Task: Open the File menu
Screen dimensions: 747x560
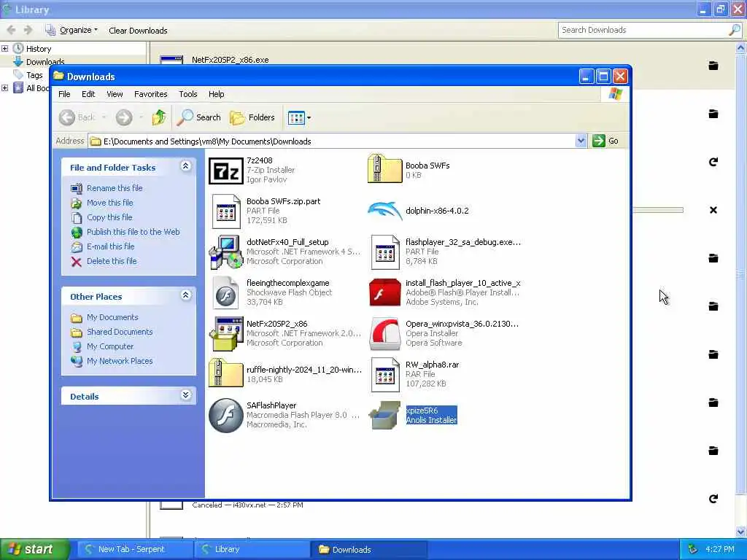Action: pyautogui.click(x=64, y=94)
